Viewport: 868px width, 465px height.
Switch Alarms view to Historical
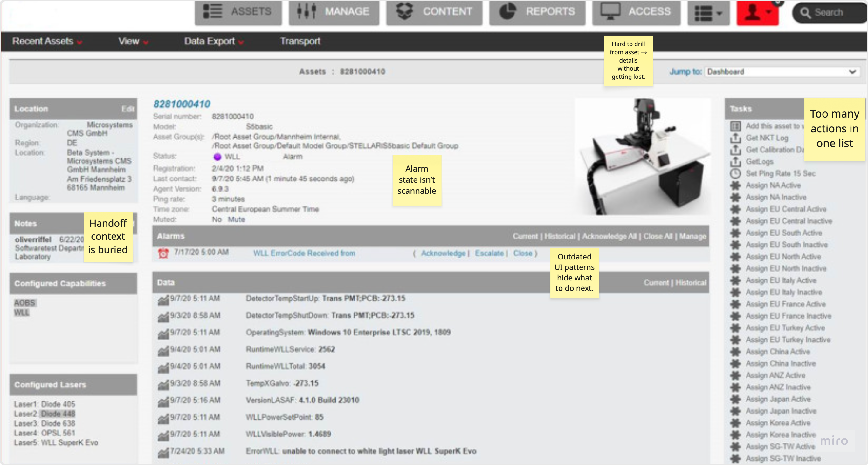[x=560, y=236]
